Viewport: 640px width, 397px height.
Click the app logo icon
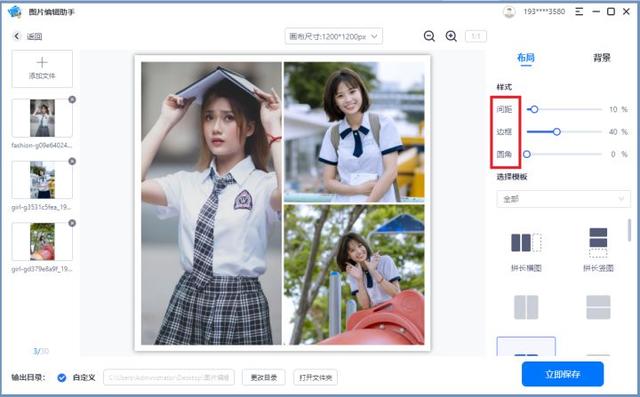pos(15,11)
